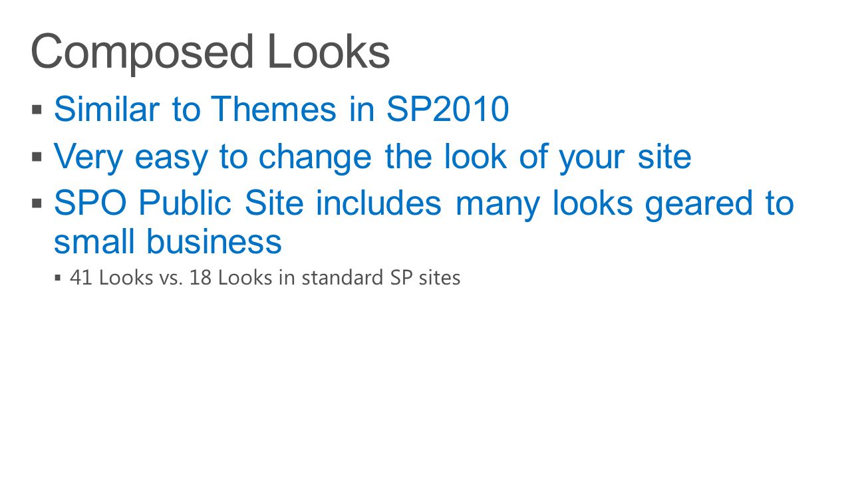This screenshot has height=488, width=868.
Task: Click '41 Looks' in the sub-bullet
Action: (x=111, y=277)
